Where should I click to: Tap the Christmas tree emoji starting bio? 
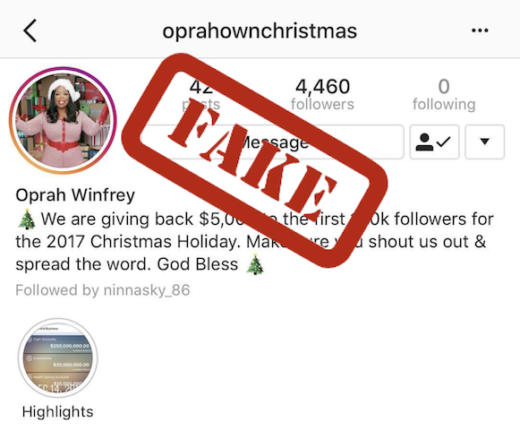pyautogui.click(x=27, y=220)
